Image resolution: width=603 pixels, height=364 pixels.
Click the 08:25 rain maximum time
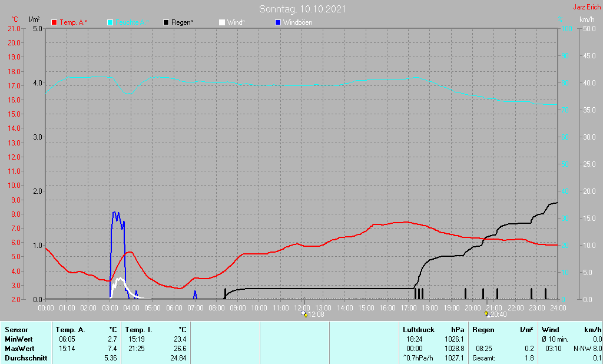tap(484, 348)
